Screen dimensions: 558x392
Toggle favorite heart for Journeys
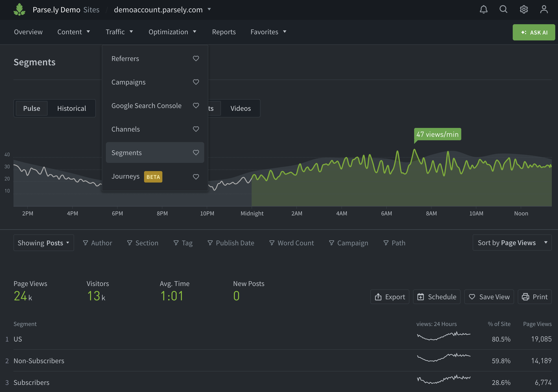click(196, 177)
